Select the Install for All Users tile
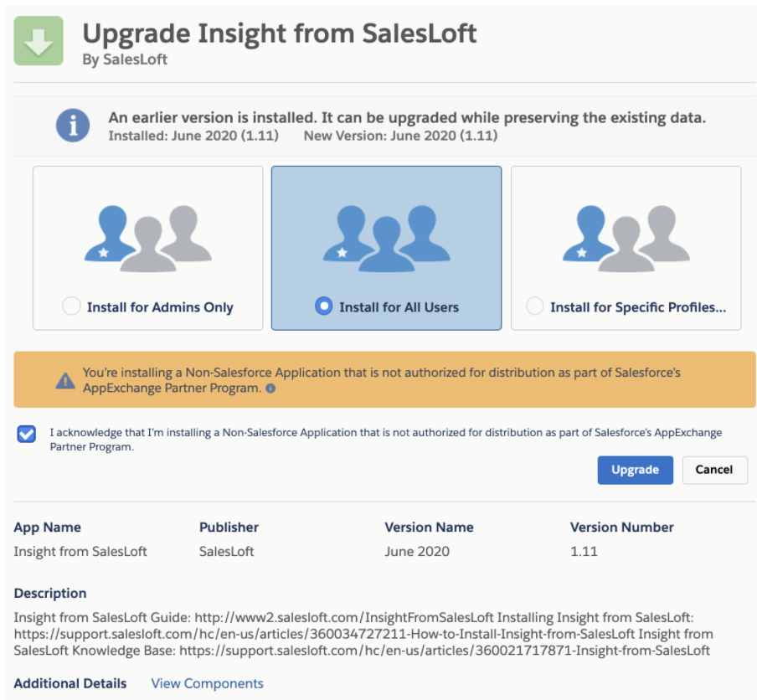 tap(385, 248)
